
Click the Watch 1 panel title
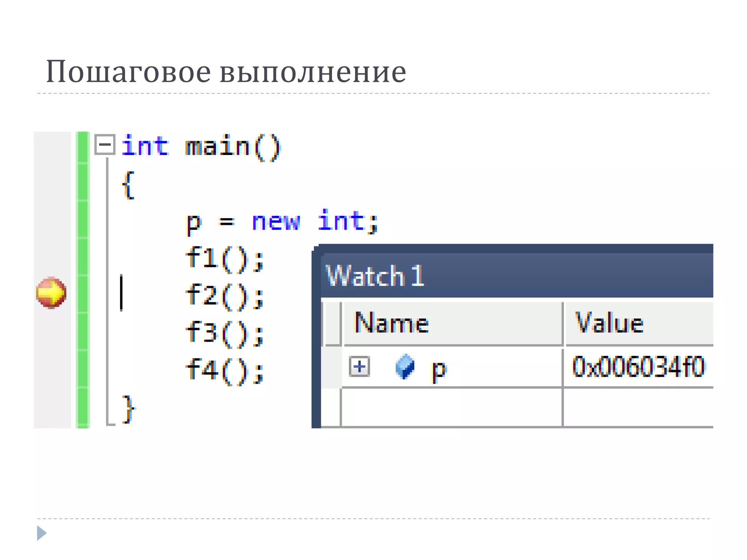[x=376, y=276]
